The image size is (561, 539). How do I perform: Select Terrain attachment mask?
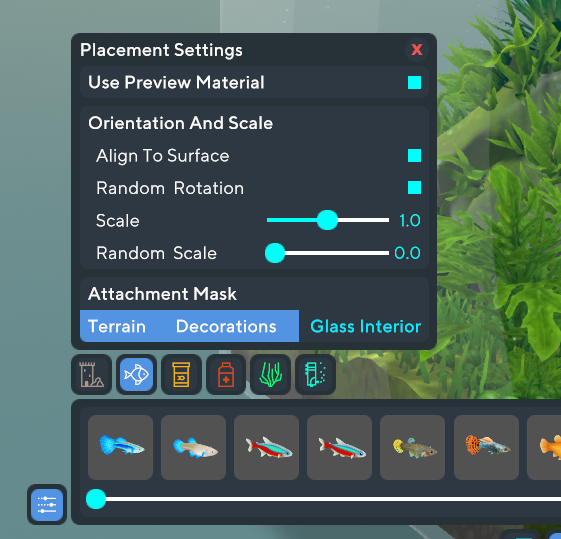click(x=117, y=326)
